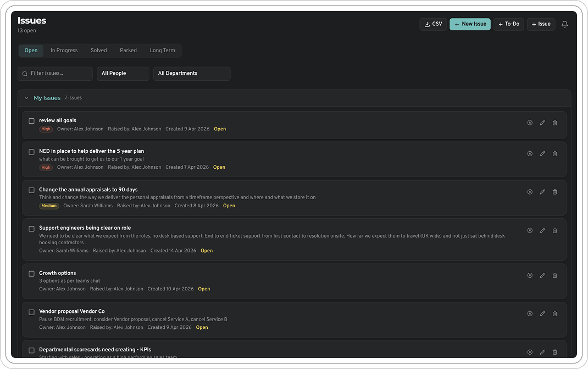Select the 'Vendor proposal Vendor Co' checkbox
This screenshot has height=369, width=588.
click(x=31, y=311)
